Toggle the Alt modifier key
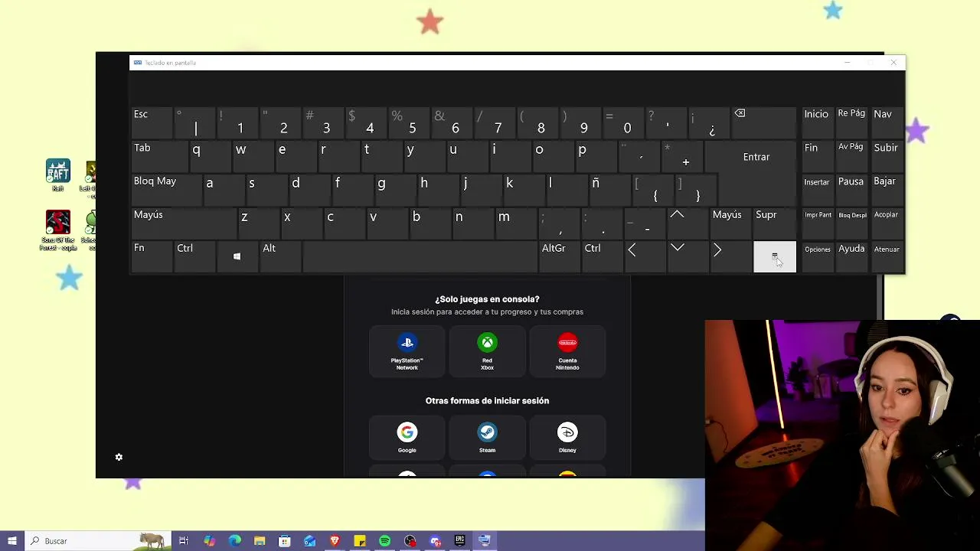Image resolution: width=980 pixels, height=551 pixels. 279,256
